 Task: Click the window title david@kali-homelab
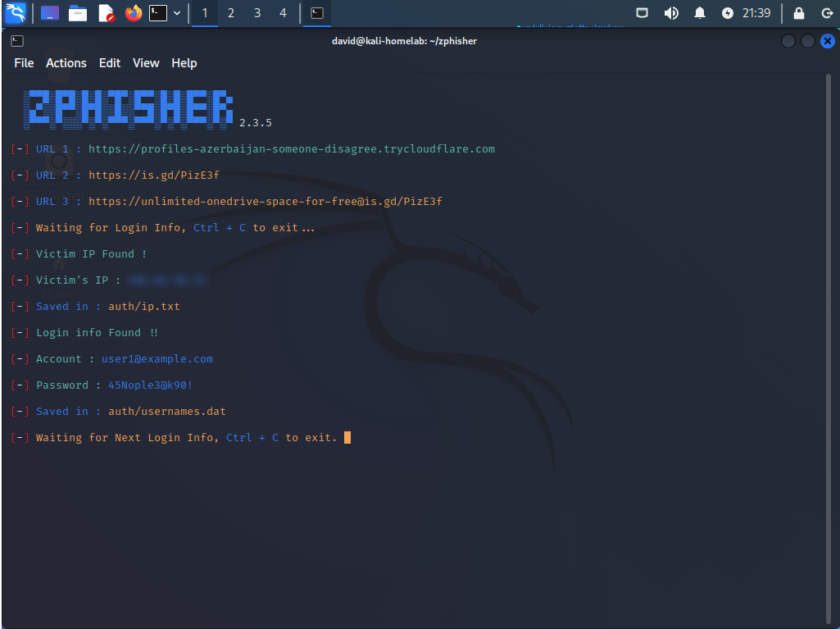pos(404,41)
